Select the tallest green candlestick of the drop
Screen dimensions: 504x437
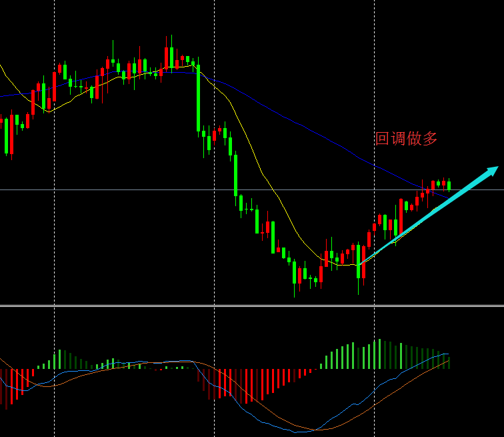tap(198, 97)
